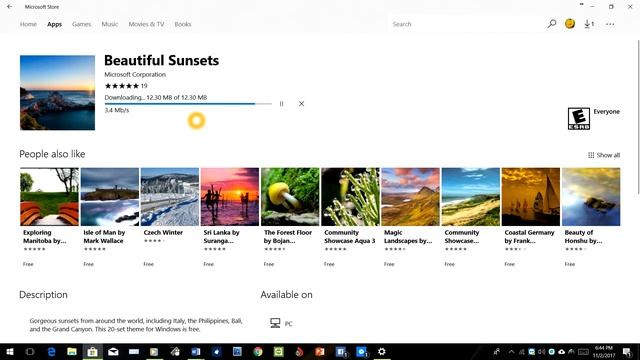This screenshot has width=640, height=360.
Task: Open the Movies & TV tab
Action: tap(146, 24)
